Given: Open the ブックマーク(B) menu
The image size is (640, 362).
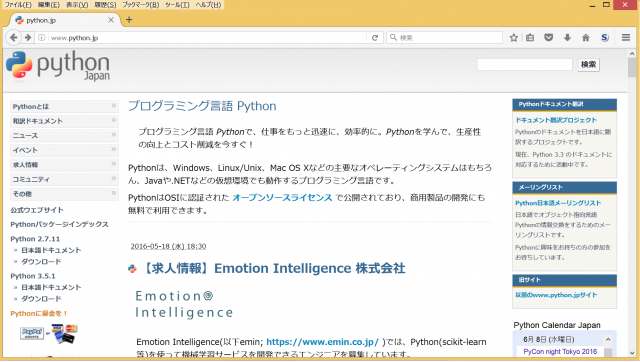Looking at the screenshot, I should [x=141, y=4].
